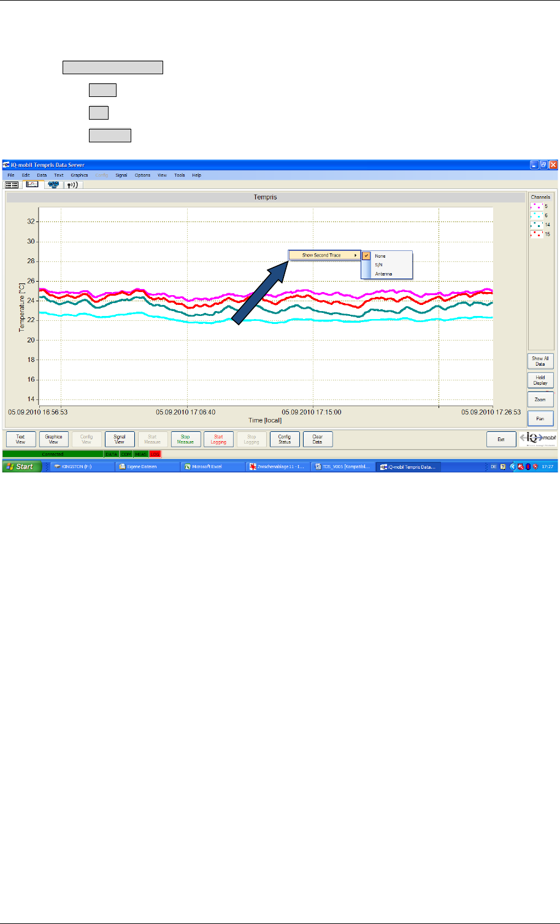Screen dimensions: 560x924
Task: Click the Connected status bar field
Action: (53, 454)
